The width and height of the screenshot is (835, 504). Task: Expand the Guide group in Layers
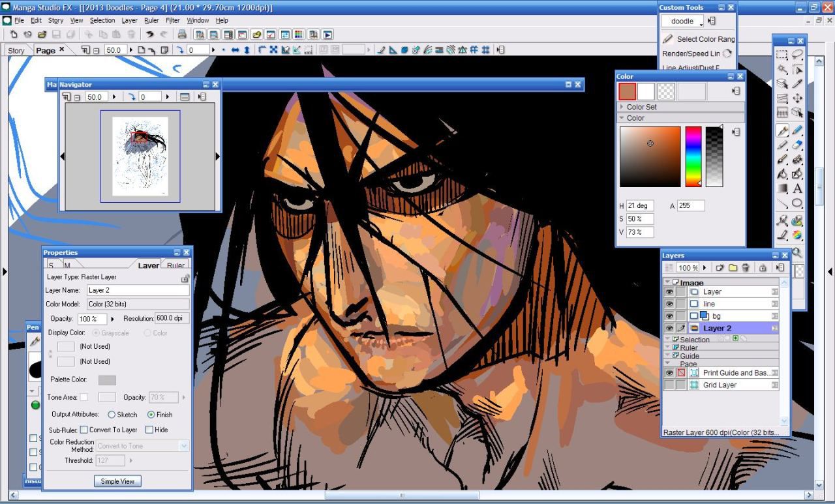point(667,355)
